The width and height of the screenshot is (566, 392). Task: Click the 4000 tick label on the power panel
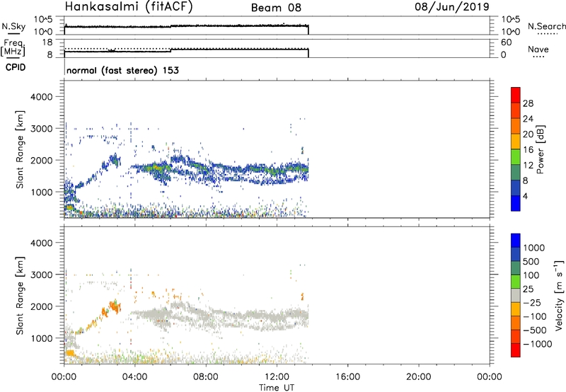coord(42,97)
